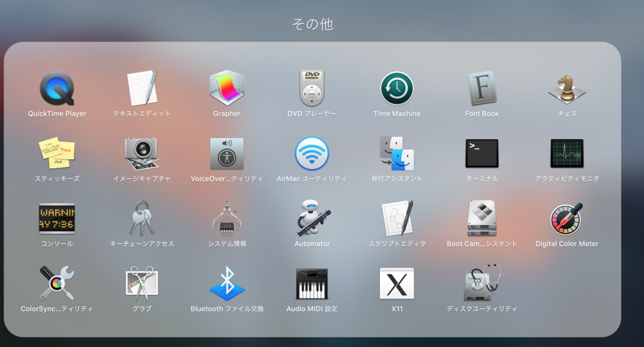Click the Grapher label text

click(226, 114)
